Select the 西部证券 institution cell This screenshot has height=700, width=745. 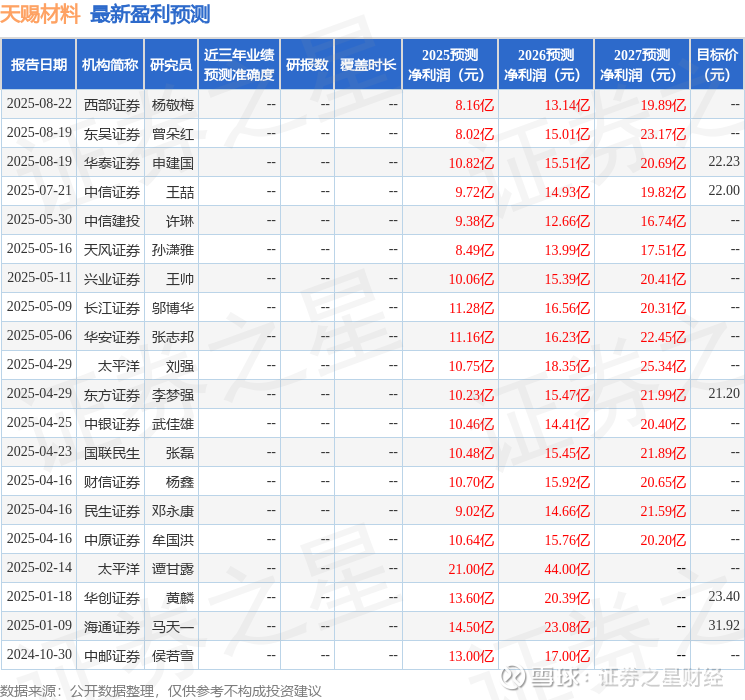(x=112, y=105)
